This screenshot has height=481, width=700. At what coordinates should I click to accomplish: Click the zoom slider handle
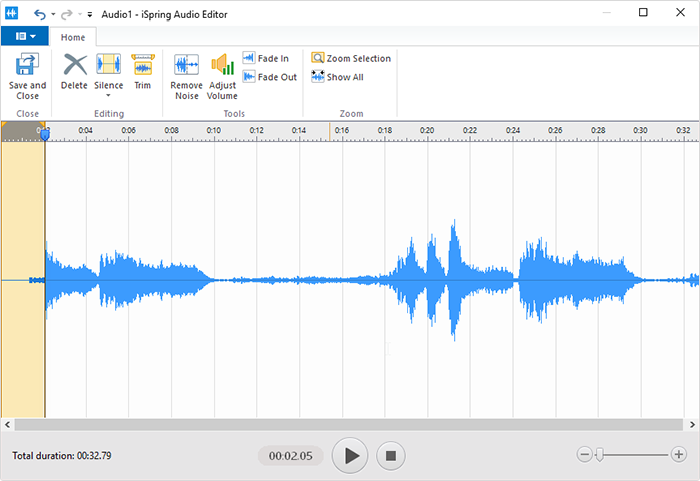(x=600, y=455)
